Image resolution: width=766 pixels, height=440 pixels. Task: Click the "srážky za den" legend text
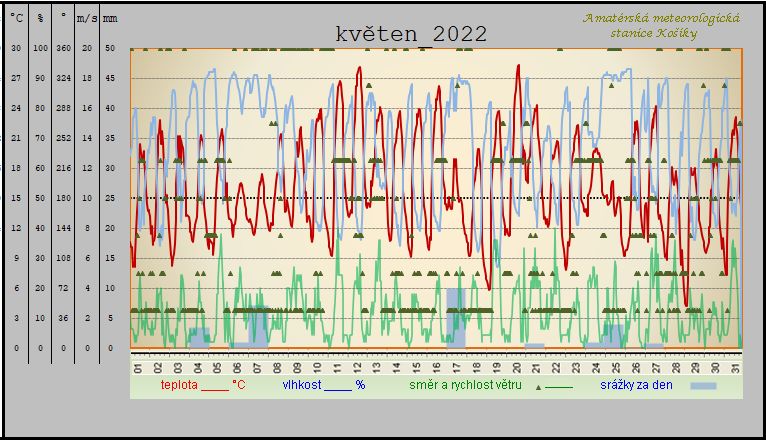tap(635, 384)
